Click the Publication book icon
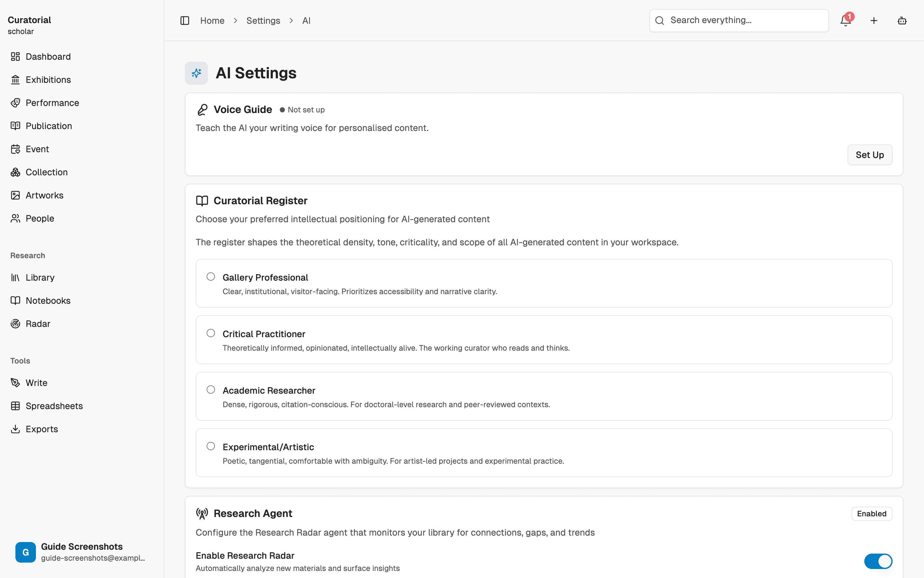The width and height of the screenshot is (924, 578). [x=15, y=126]
